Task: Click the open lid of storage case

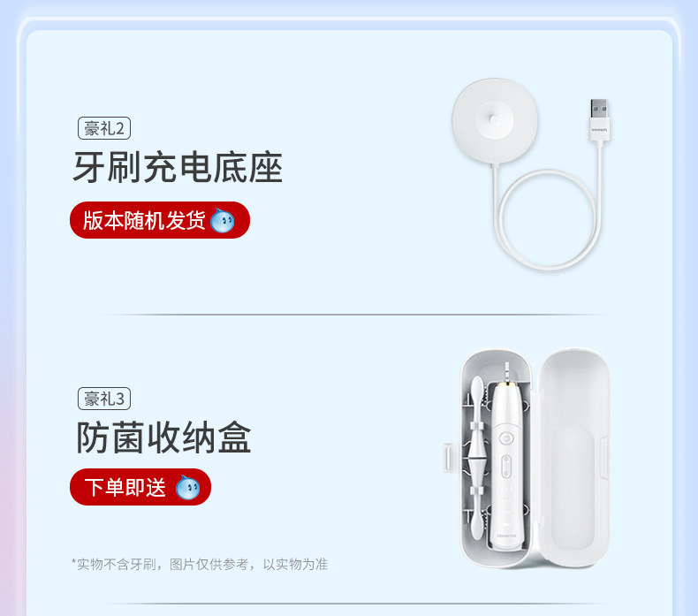Action: click(573, 458)
